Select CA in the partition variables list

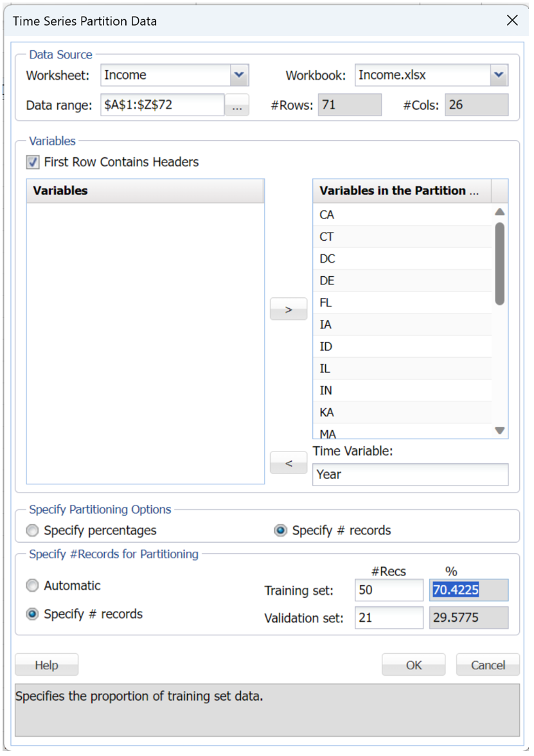(x=402, y=215)
